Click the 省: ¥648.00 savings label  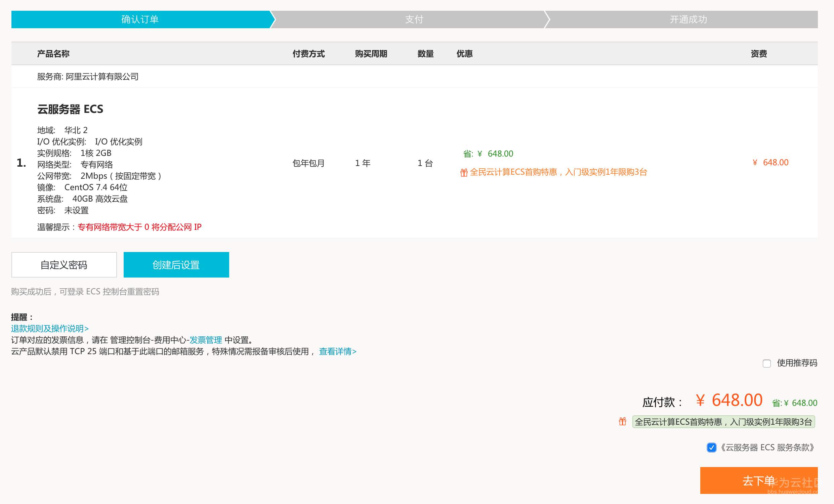(x=489, y=153)
